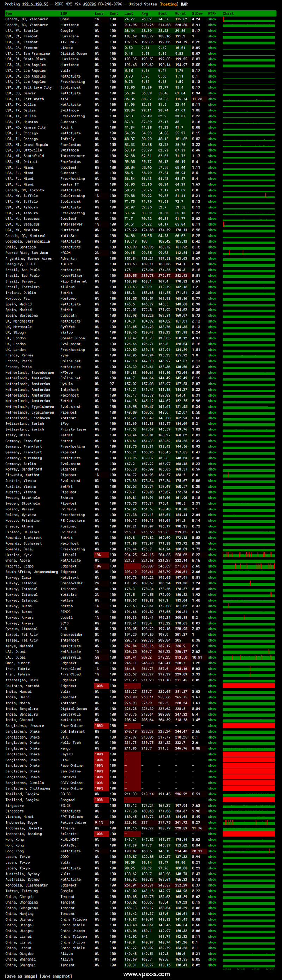Show MTR for Hong Kong MLNL.HOST row

pyautogui.click(x=212, y=840)
